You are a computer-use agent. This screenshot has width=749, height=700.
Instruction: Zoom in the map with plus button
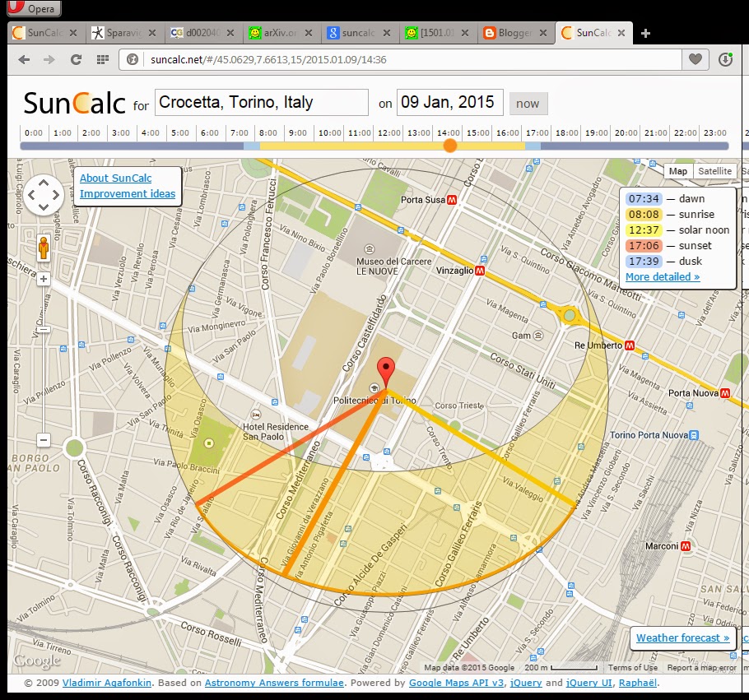pyautogui.click(x=44, y=279)
